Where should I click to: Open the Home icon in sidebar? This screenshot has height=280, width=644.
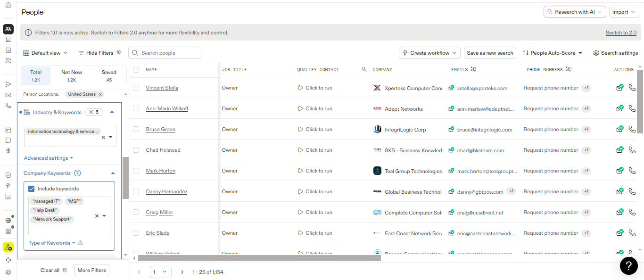pos(8,5)
